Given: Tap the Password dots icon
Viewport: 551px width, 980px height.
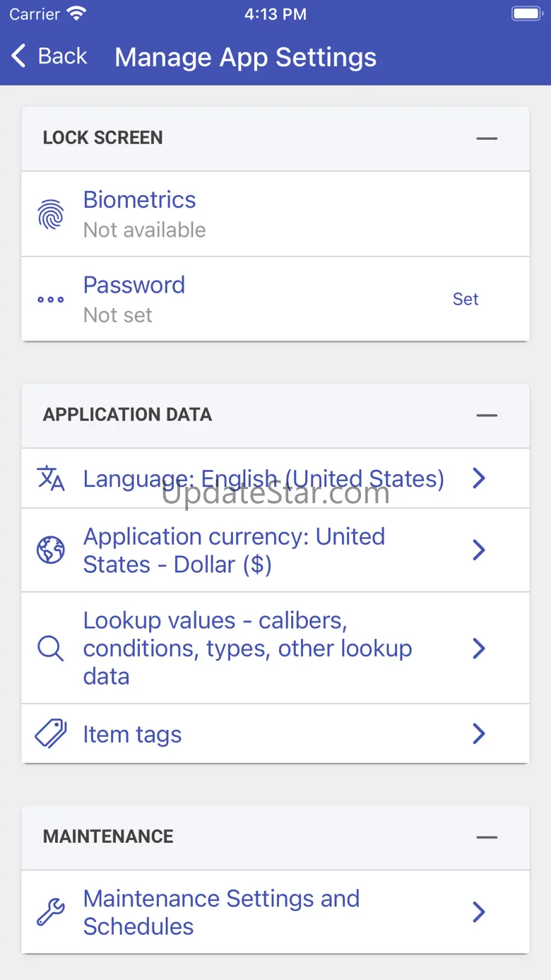Looking at the screenshot, I should (x=51, y=300).
